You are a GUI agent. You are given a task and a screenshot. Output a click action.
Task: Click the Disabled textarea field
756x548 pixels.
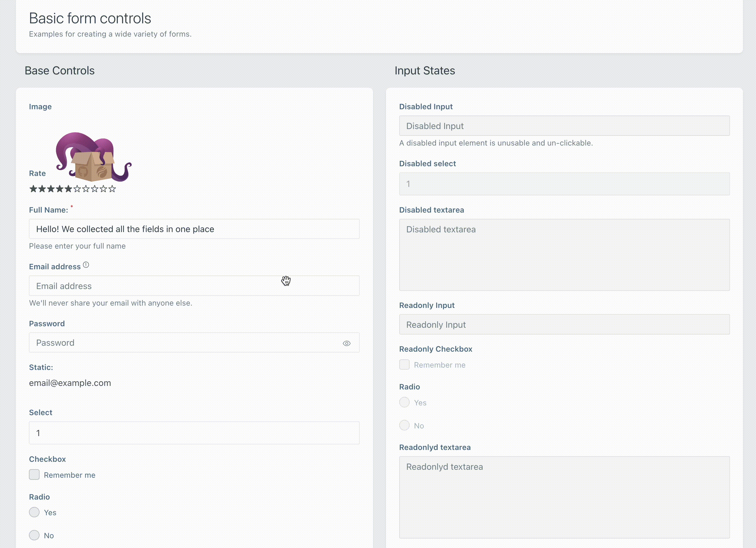564,255
